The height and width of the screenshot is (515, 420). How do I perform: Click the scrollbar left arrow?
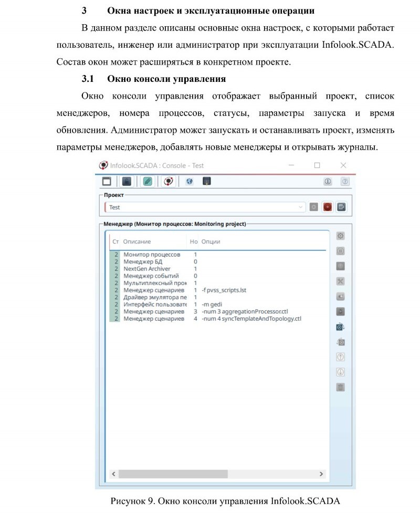[113, 474]
